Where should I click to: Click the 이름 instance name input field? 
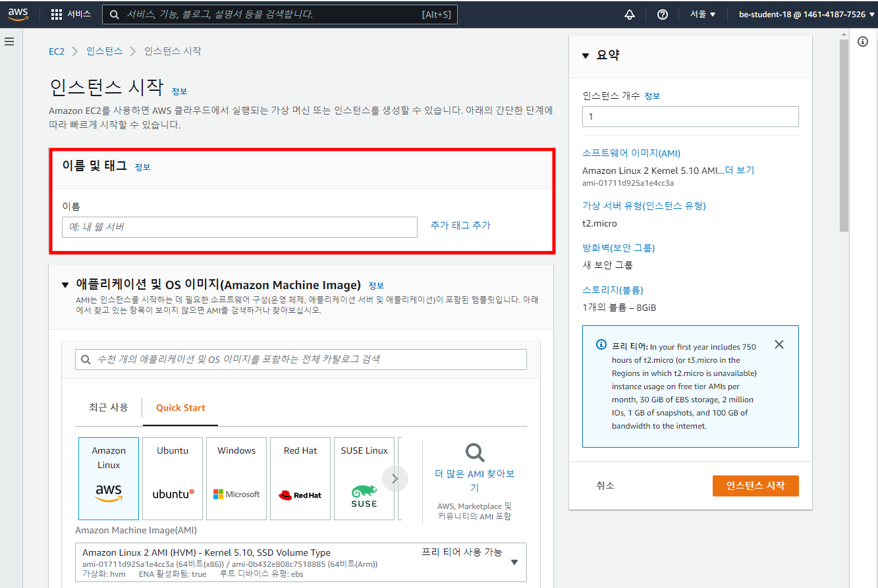[240, 227]
